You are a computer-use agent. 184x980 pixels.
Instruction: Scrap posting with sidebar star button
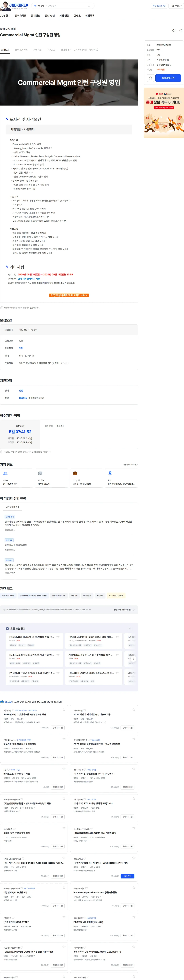[151, 78]
